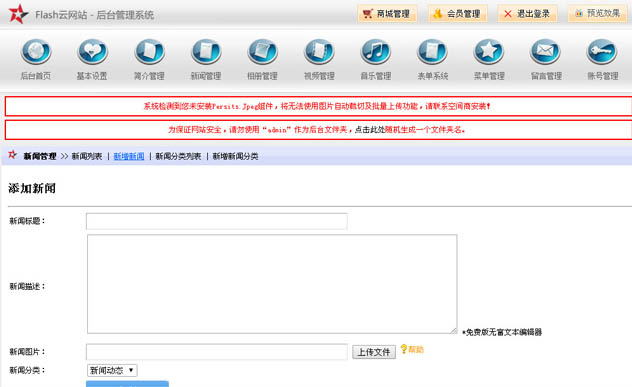Click the 基本设置 label
The height and width of the screenshot is (387, 632).
point(92,76)
